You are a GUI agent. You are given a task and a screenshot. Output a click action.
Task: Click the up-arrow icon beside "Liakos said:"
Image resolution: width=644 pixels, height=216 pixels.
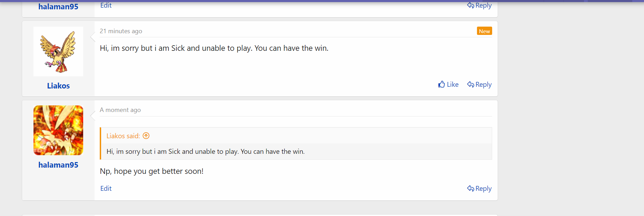click(x=146, y=136)
